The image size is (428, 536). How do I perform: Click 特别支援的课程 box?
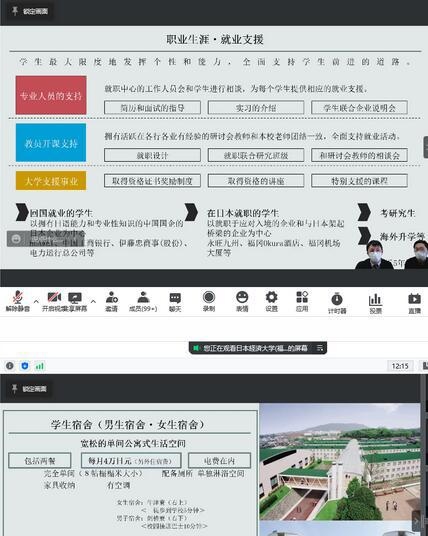click(x=359, y=180)
